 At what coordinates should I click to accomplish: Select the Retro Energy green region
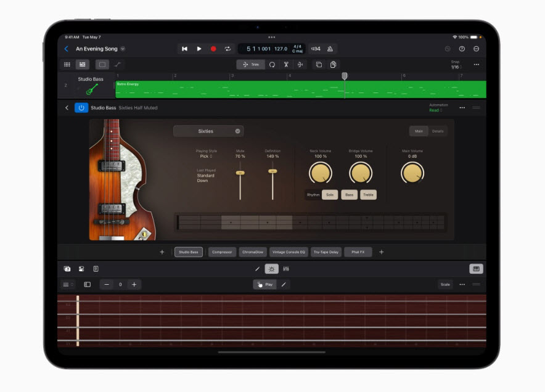tap(301, 89)
